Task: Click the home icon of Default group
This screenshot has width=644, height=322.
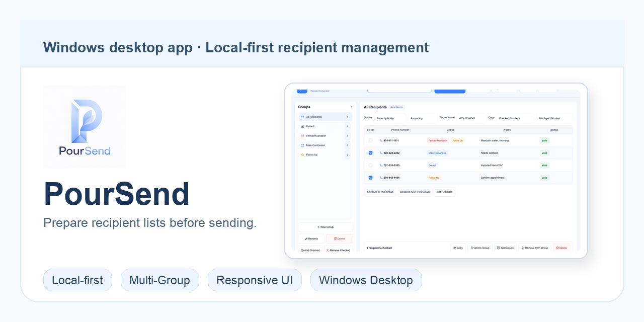Action: pyautogui.click(x=302, y=126)
